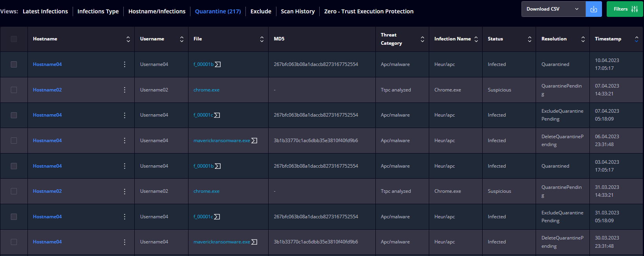The width and height of the screenshot is (644, 256).
Task: Check the row dated 07.04.2023 14:33:21
Action: [x=14, y=90]
